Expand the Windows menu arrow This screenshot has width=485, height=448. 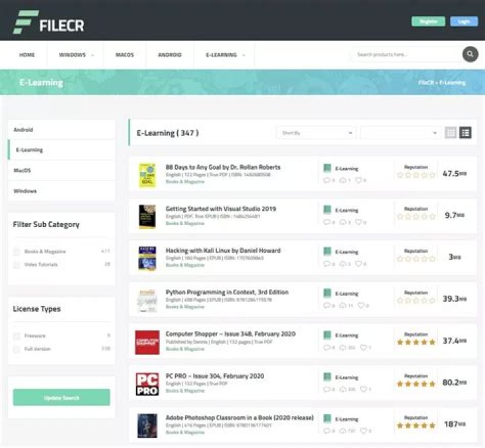[x=92, y=55]
